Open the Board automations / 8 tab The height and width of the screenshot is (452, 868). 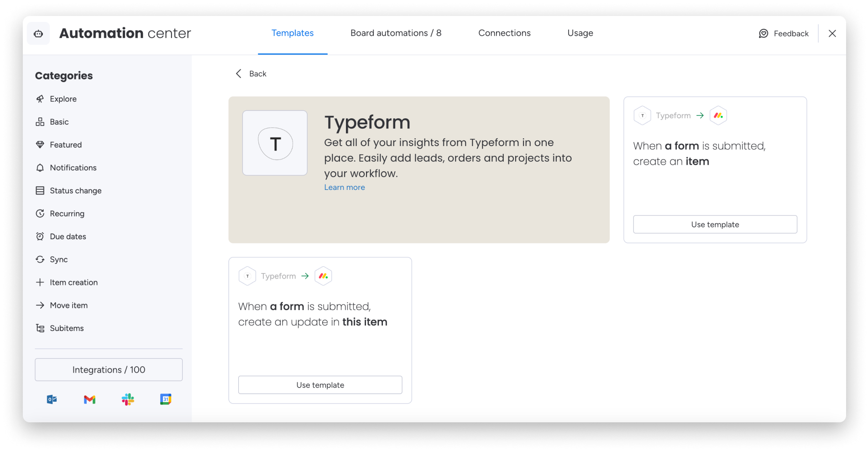point(396,33)
